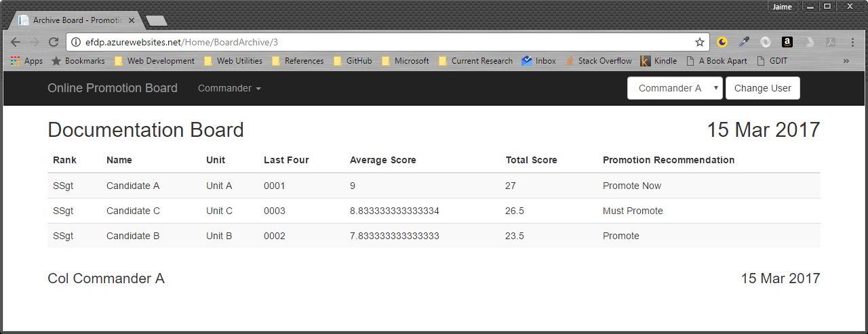
Task: Click the eyedropper extension icon
Action: (744, 42)
